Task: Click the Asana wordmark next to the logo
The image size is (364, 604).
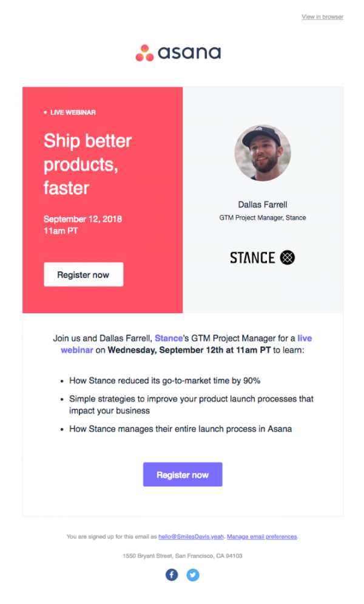Action: [x=189, y=52]
